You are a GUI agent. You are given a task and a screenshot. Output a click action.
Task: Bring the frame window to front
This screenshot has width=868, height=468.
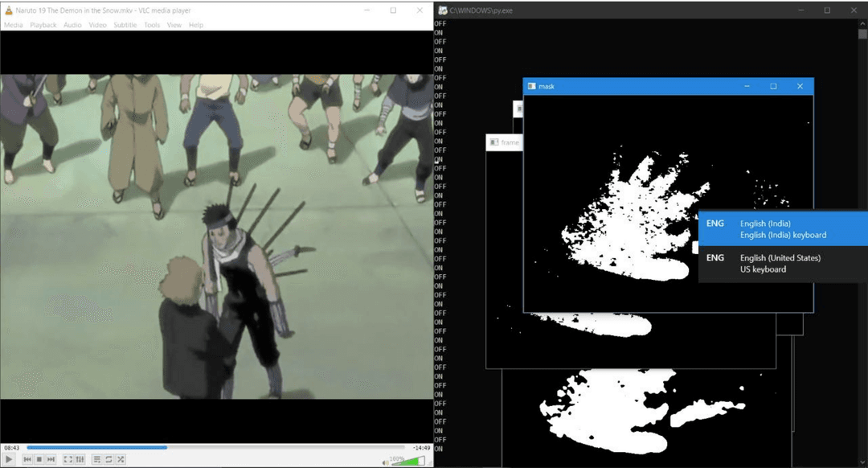[504, 142]
